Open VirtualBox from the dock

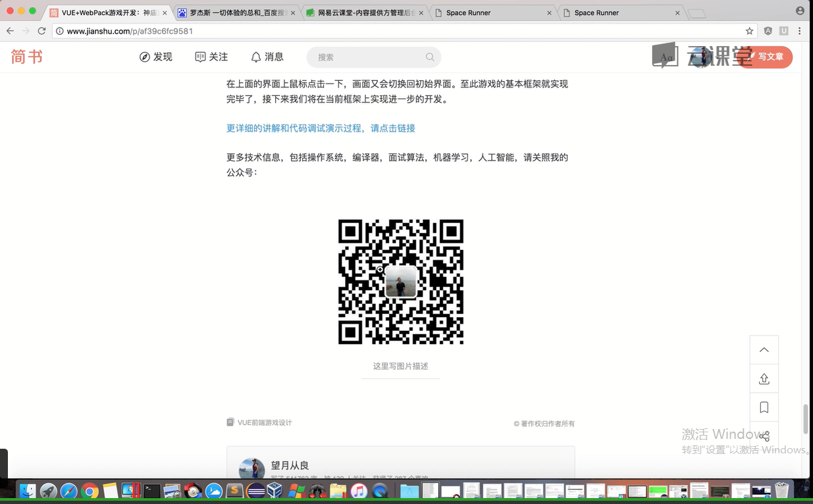coord(275,491)
